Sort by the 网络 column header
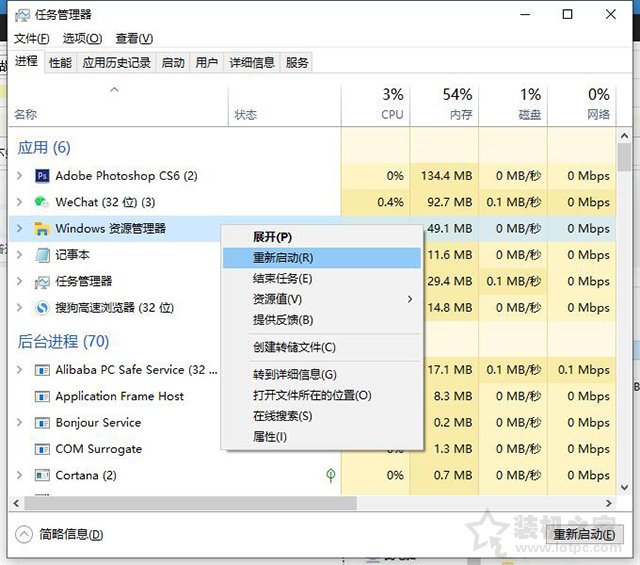640x565 pixels. tap(582, 105)
